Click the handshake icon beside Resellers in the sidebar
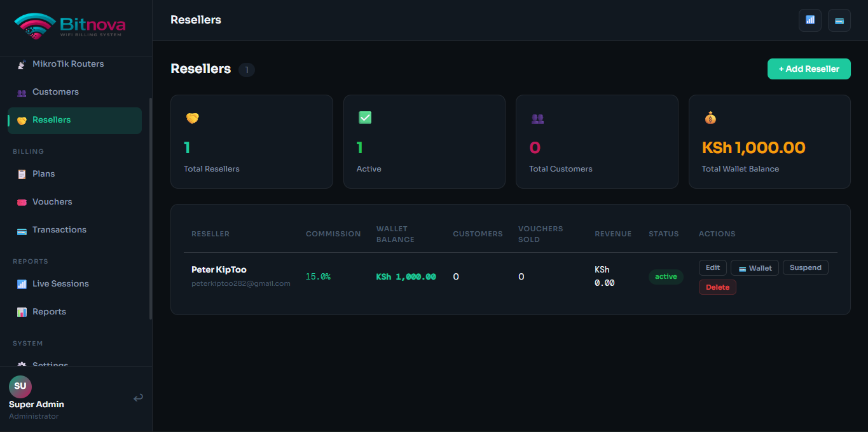The width and height of the screenshot is (868, 432). tap(22, 120)
